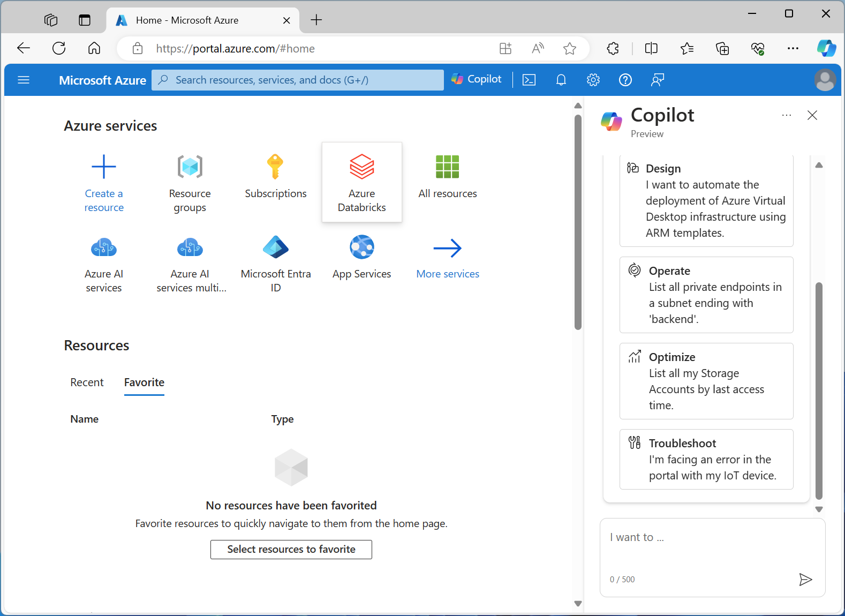Open Edge Collections
Image resolution: width=845 pixels, height=616 pixels.
click(x=722, y=48)
